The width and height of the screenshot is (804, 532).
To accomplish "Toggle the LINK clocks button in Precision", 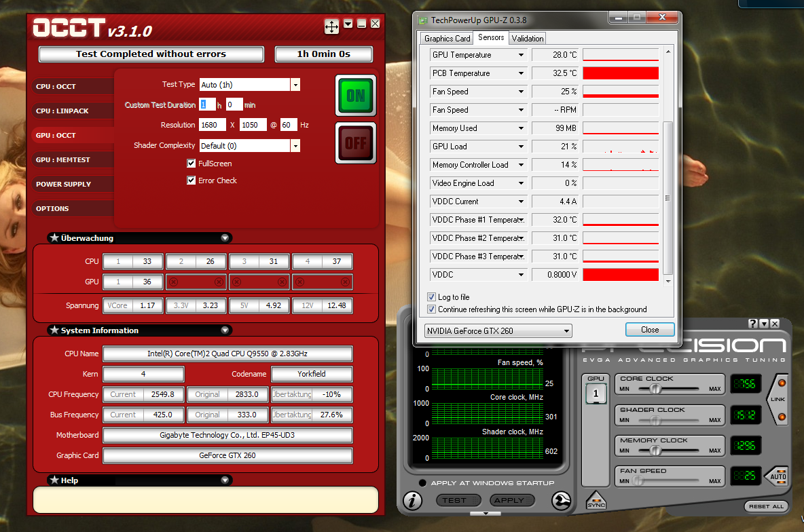I will [778, 399].
